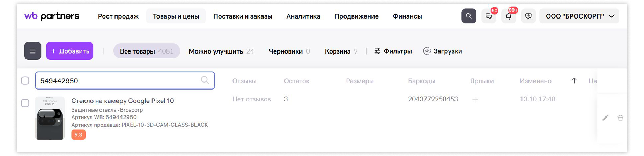Screen dimensions: 644x156
Task: Open Загрузки
Action: point(443,51)
